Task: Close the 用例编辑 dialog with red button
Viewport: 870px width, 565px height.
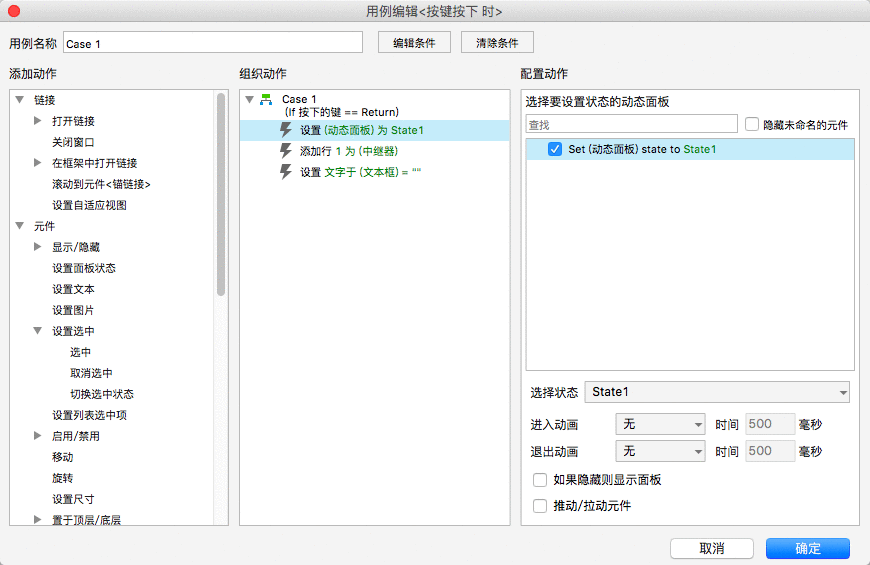Action: pyautogui.click(x=14, y=11)
